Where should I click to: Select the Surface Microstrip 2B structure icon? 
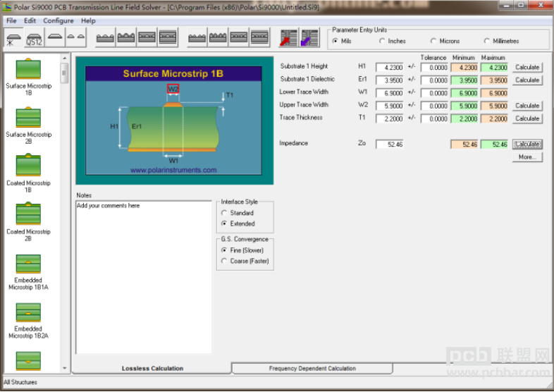28,117
